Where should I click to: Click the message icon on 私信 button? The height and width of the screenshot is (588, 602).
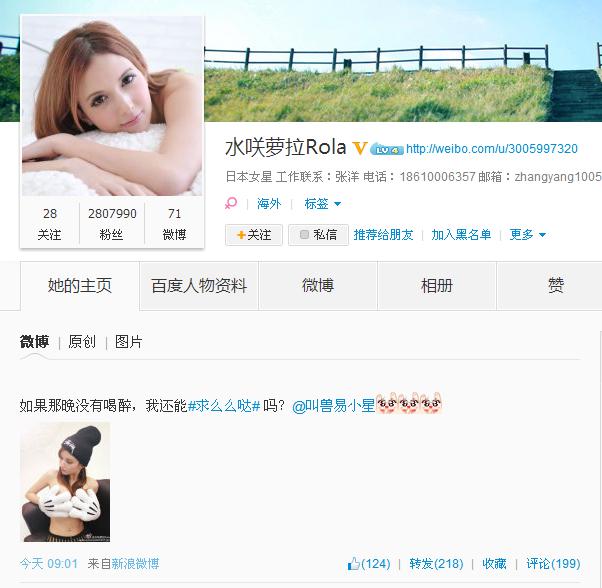(304, 235)
